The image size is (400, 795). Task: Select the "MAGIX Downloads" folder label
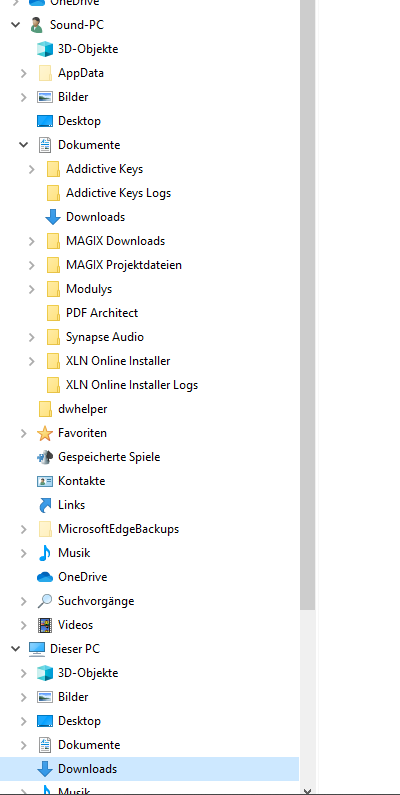tap(115, 241)
